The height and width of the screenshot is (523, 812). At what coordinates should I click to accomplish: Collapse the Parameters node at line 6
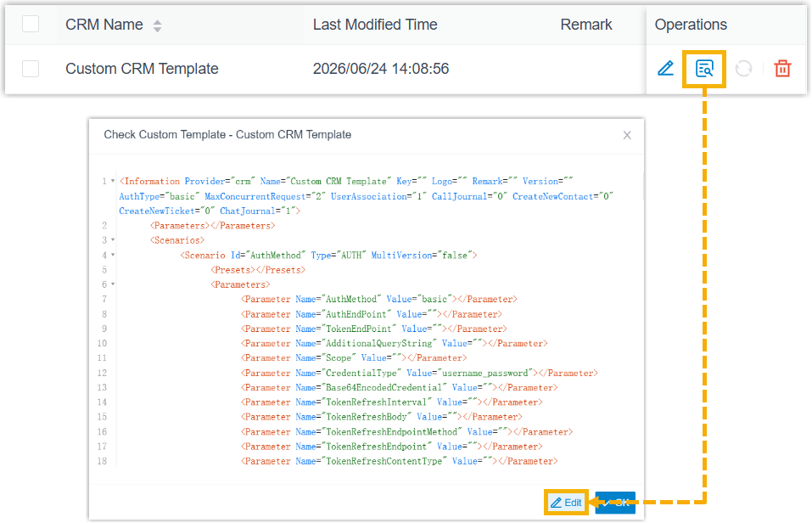pyautogui.click(x=113, y=284)
